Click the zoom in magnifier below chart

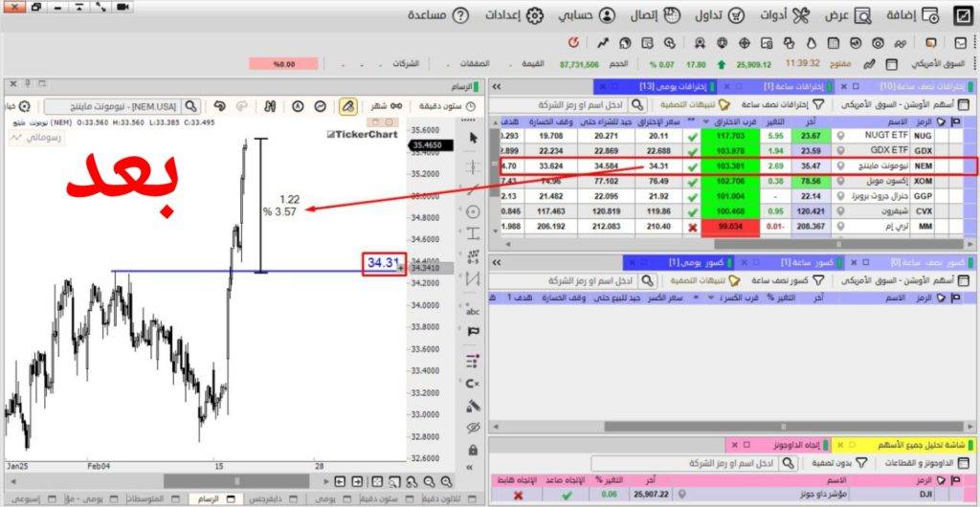click(x=446, y=481)
